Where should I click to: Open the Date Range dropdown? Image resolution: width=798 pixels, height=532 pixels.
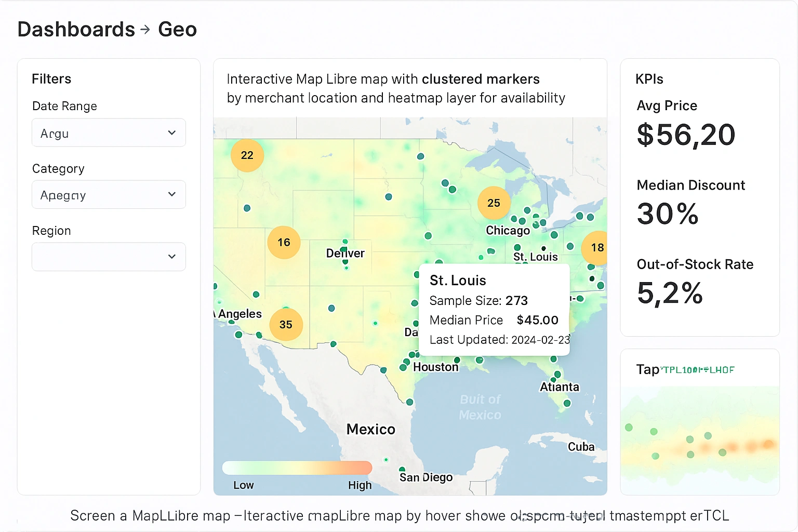pos(109,132)
